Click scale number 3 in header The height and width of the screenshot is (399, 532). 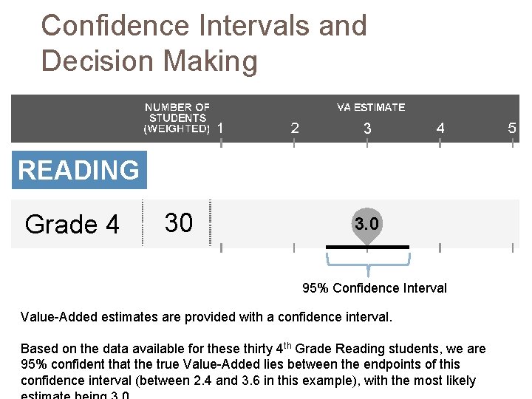[367, 129]
